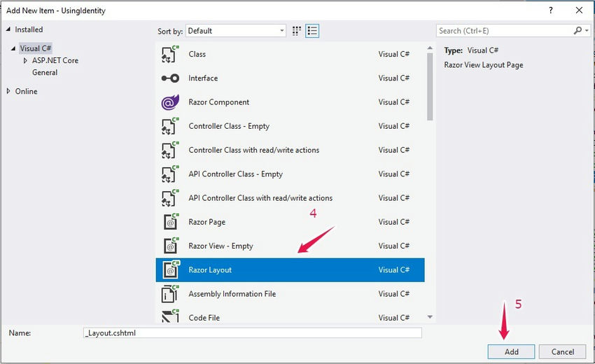Select the ASP.NET Core category
Image resolution: width=595 pixels, height=364 pixels.
55,60
